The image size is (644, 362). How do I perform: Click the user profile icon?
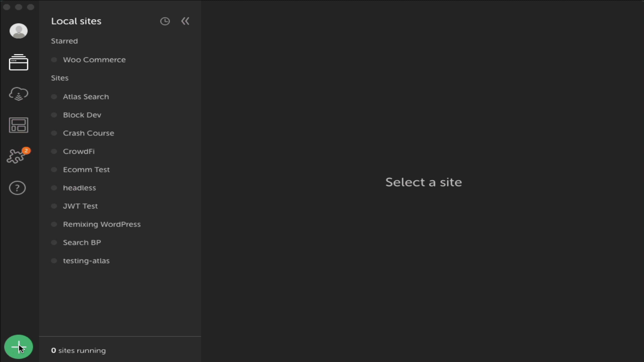pos(18,31)
